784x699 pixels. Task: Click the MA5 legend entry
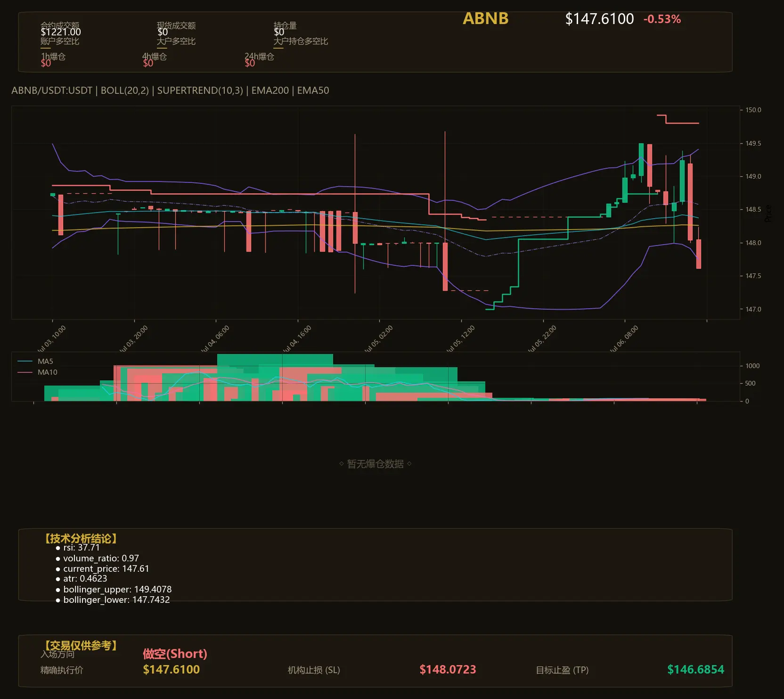[x=35, y=362]
